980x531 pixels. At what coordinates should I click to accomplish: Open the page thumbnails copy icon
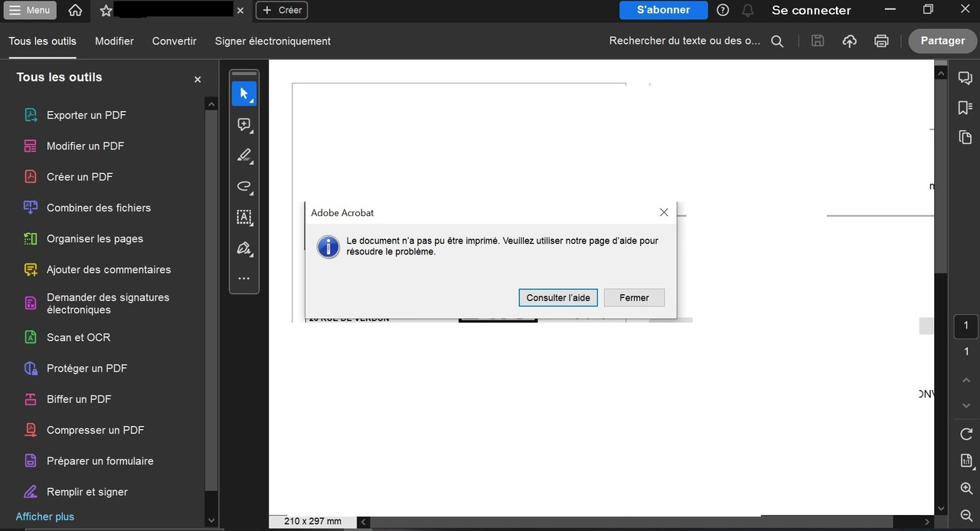(x=965, y=137)
